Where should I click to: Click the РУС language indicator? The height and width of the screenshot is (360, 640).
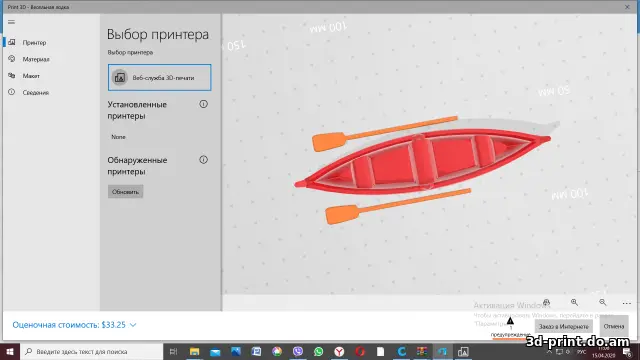[582, 352]
